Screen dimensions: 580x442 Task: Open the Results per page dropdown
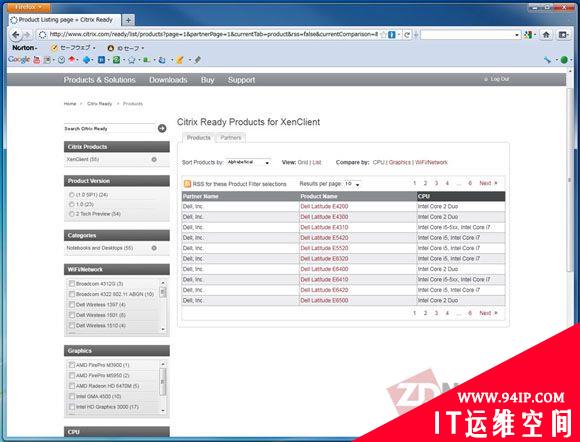[x=352, y=184]
